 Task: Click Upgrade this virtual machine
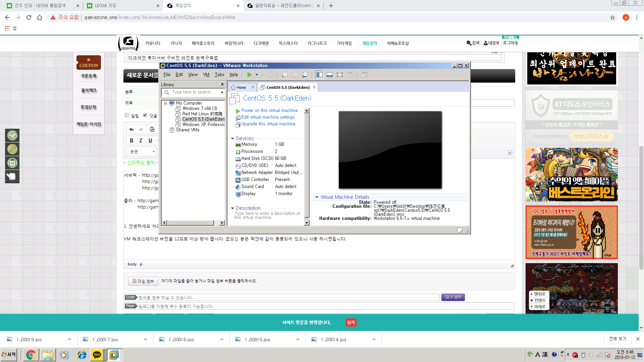(268, 124)
